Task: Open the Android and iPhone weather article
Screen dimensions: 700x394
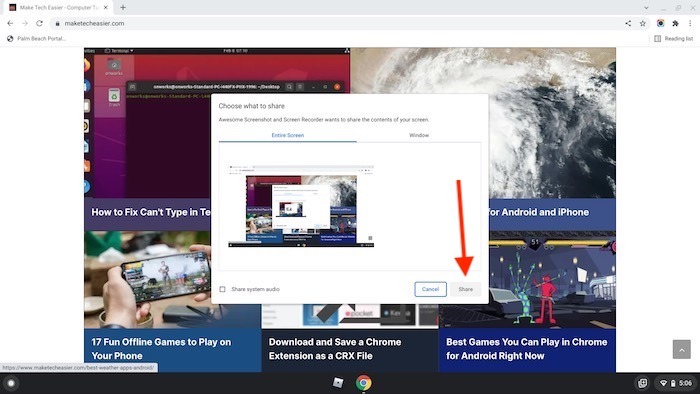Action: (x=539, y=212)
